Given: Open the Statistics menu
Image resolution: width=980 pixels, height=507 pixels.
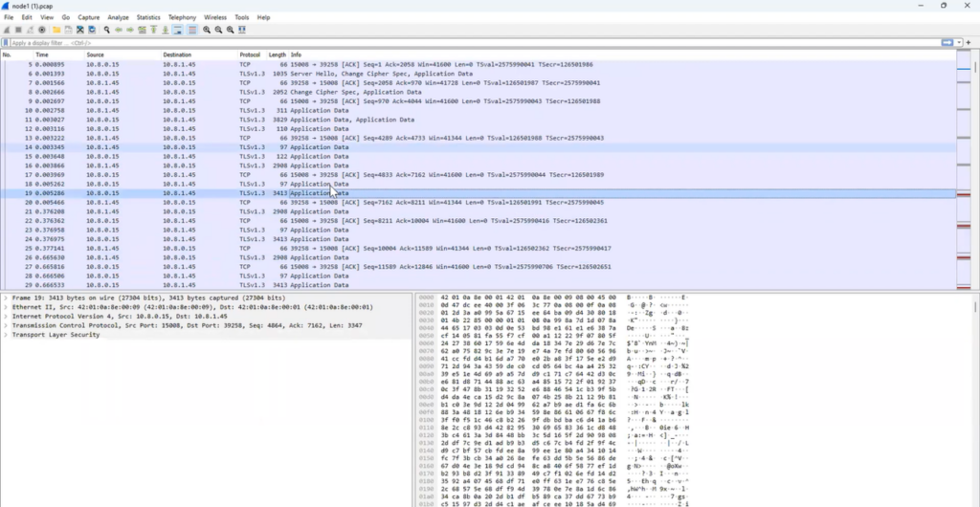Looking at the screenshot, I should click(x=148, y=17).
